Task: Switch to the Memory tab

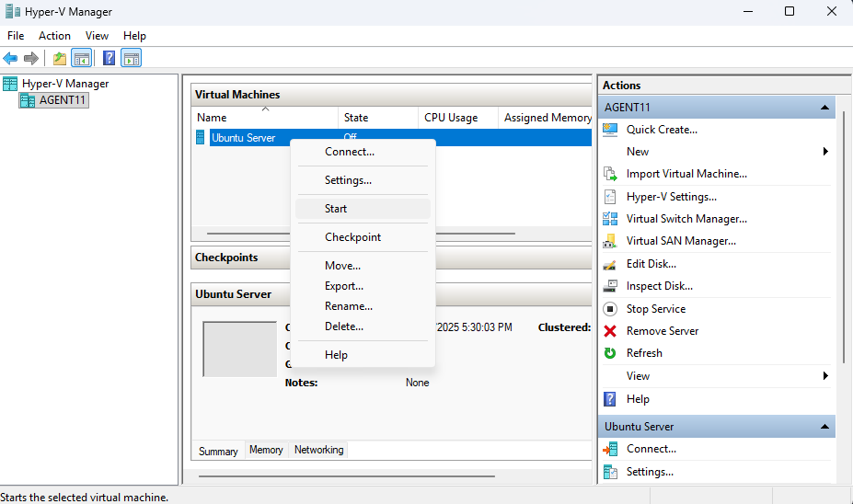Action: click(x=266, y=451)
